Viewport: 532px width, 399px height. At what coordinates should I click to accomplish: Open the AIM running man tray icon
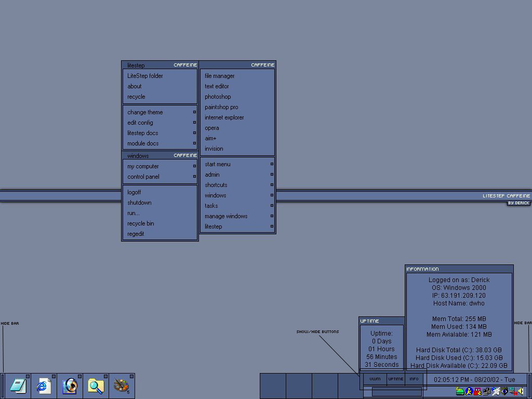469,391
